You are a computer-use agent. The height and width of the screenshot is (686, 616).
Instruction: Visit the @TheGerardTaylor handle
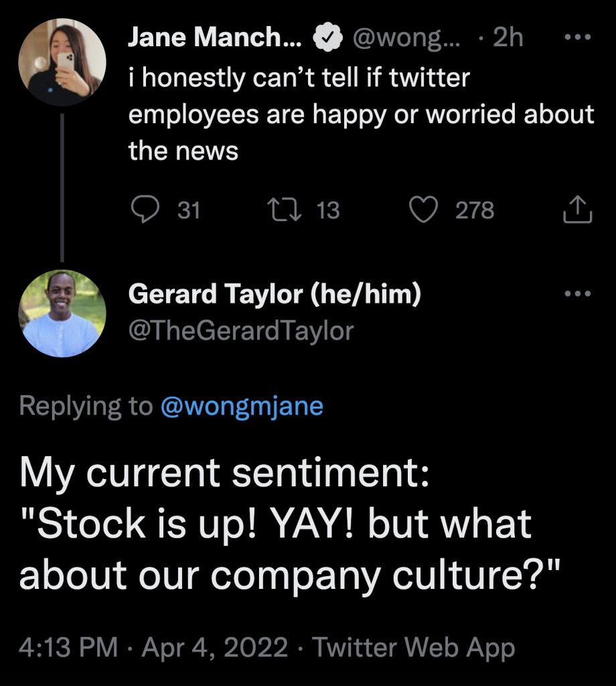240,330
